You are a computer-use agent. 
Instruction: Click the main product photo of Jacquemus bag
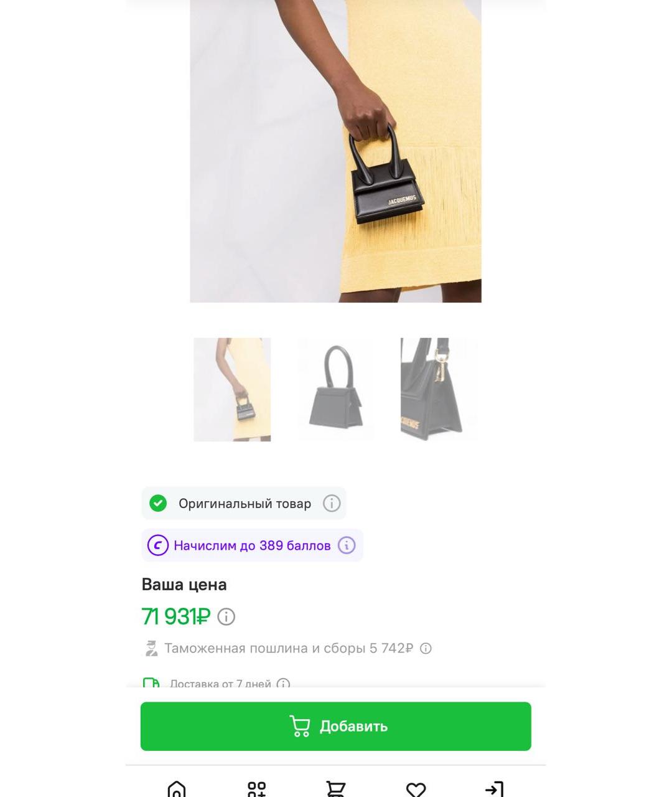click(335, 151)
